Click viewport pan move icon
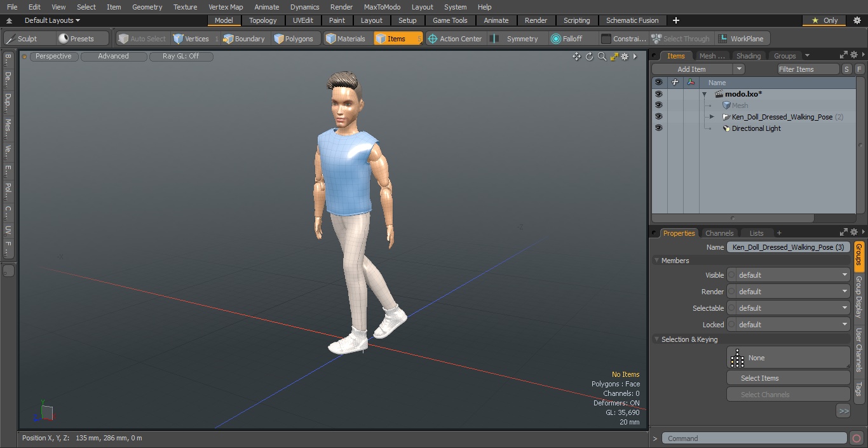The width and height of the screenshot is (868, 448). 576,57
